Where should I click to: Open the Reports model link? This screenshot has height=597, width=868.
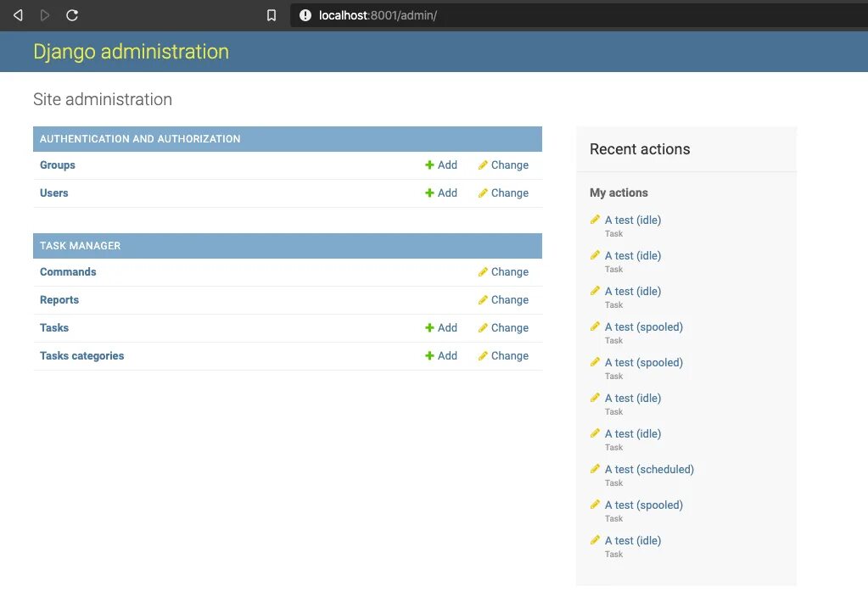pos(59,300)
